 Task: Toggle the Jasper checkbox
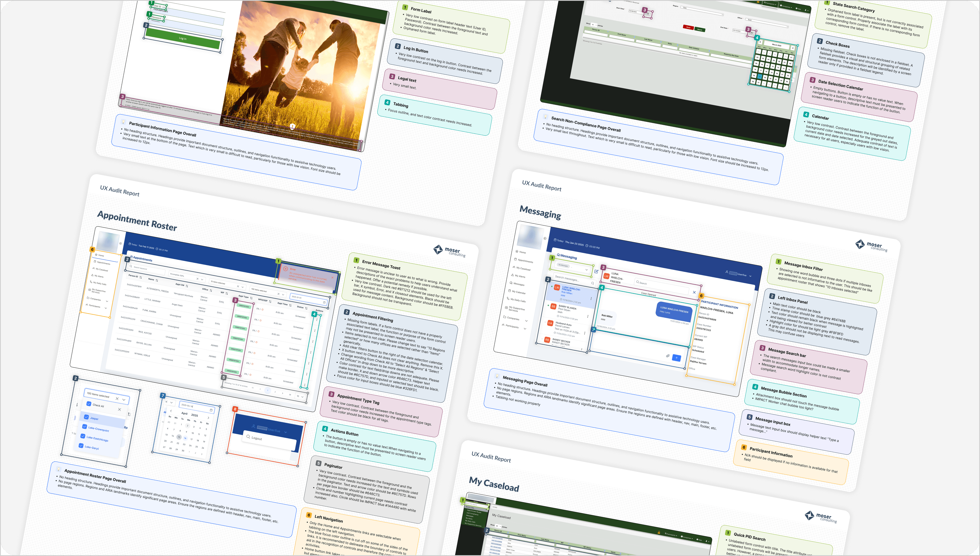(x=86, y=417)
